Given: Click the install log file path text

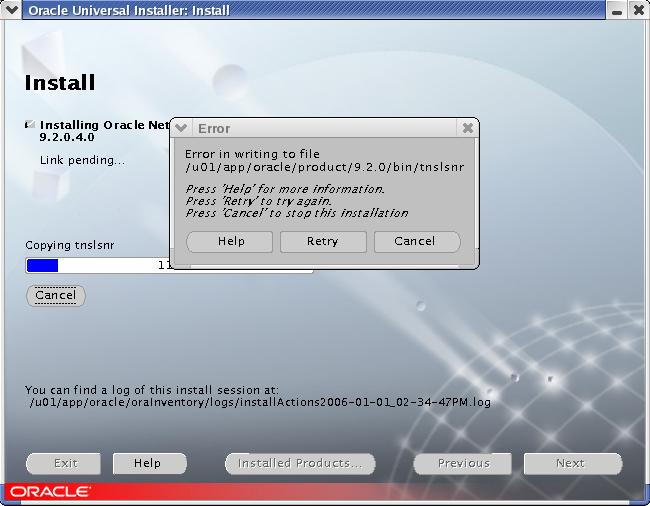Looking at the screenshot, I should (x=260, y=402).
